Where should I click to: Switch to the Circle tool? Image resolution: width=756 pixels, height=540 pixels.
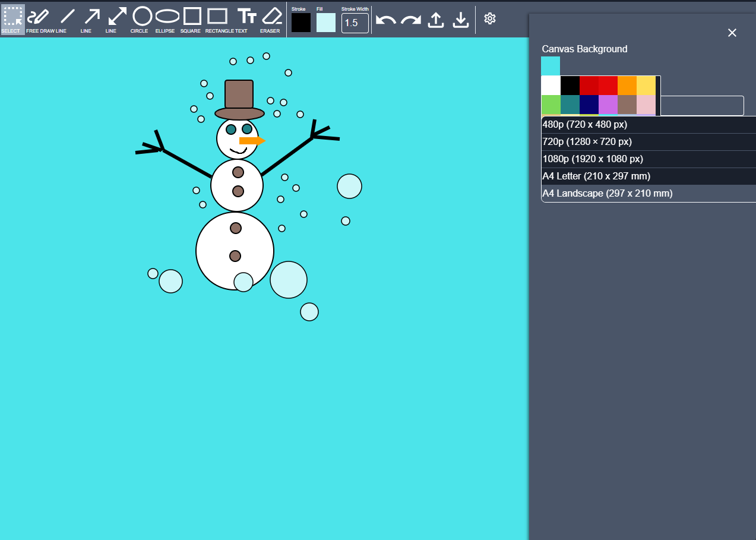pos(142,19)
